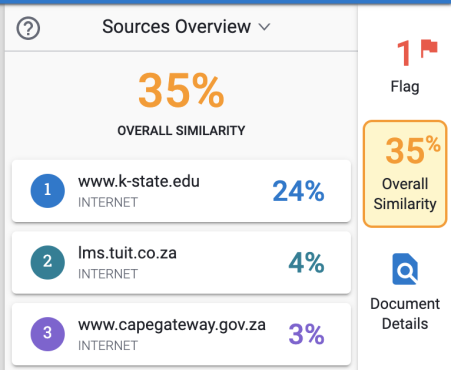Open the www.k-state.edu source card
451x370 pixels.
coord(181,191)
